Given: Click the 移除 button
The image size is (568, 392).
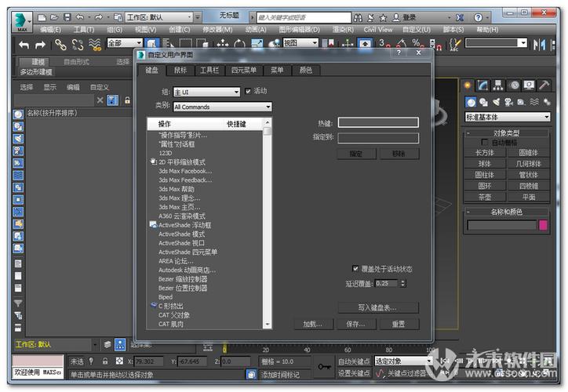Looking at the screenshot, I should [399, 154].
